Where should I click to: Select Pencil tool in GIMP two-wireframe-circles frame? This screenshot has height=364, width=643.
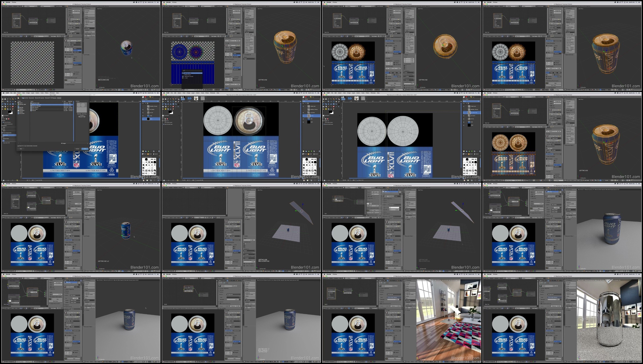point(329,107)
